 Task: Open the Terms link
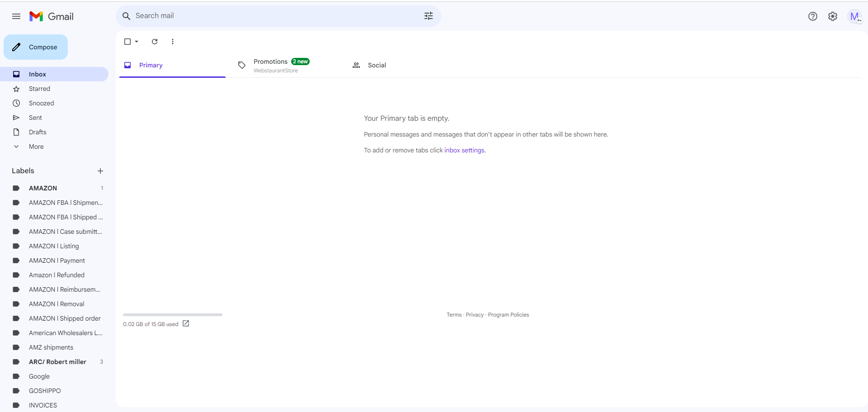454,315
